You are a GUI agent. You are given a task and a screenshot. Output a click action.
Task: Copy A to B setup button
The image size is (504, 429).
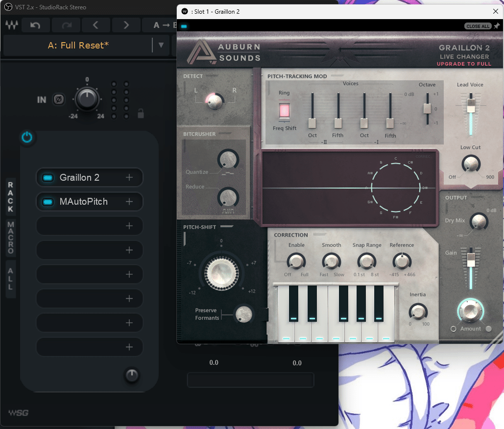click(165, 25)
